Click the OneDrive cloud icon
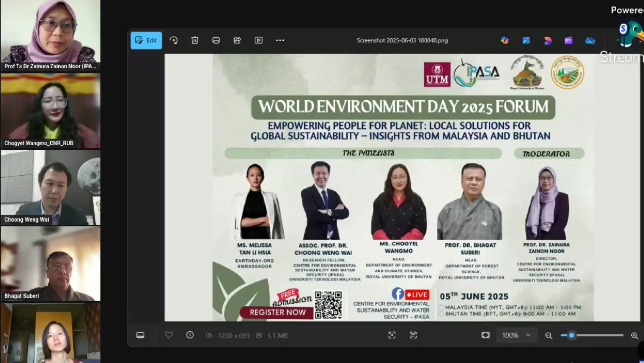This screenshot has height=363, width=644. pyautogui.click(x=590, y=40)
